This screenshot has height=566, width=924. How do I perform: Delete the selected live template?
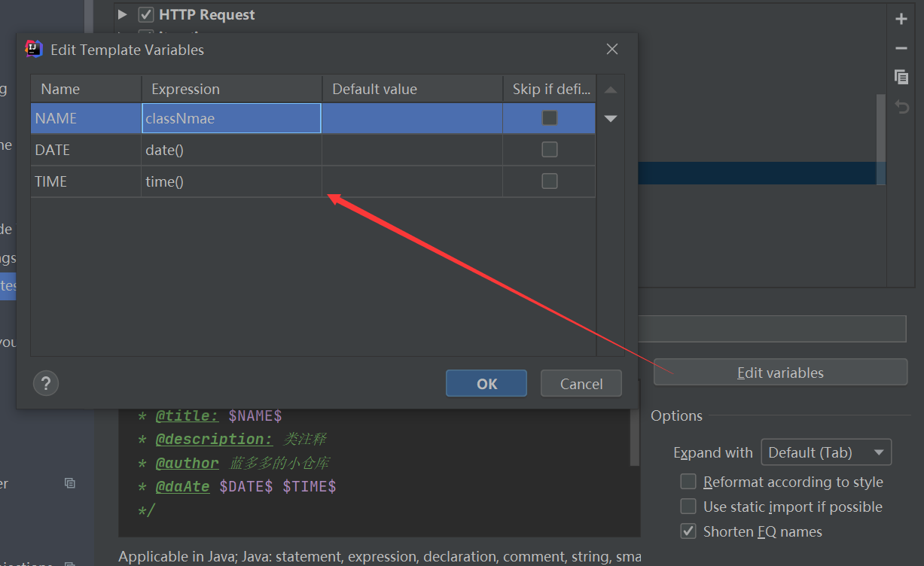(901, 48)
